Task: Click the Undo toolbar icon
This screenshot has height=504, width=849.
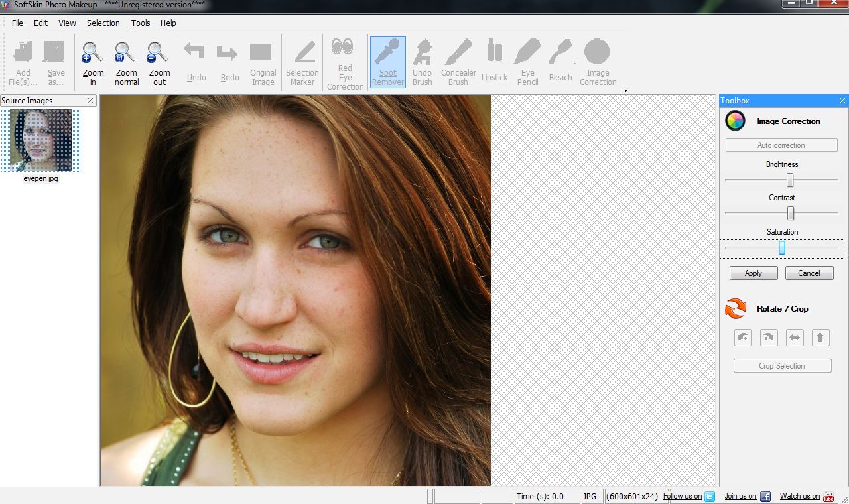Action: click(196, 63)
